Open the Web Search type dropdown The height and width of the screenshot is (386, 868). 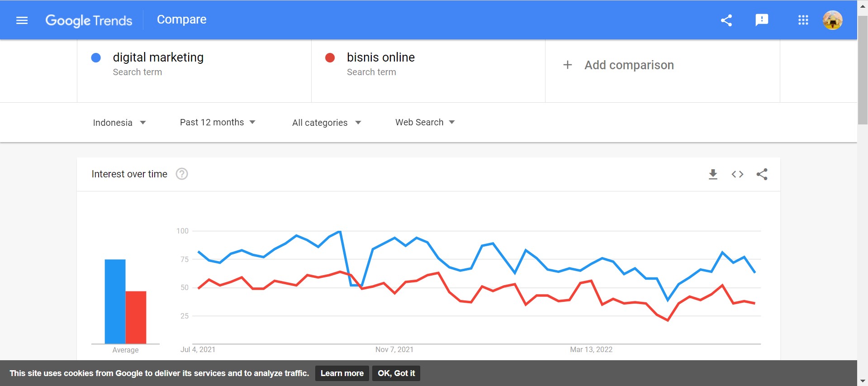click(x=425, y=122)
